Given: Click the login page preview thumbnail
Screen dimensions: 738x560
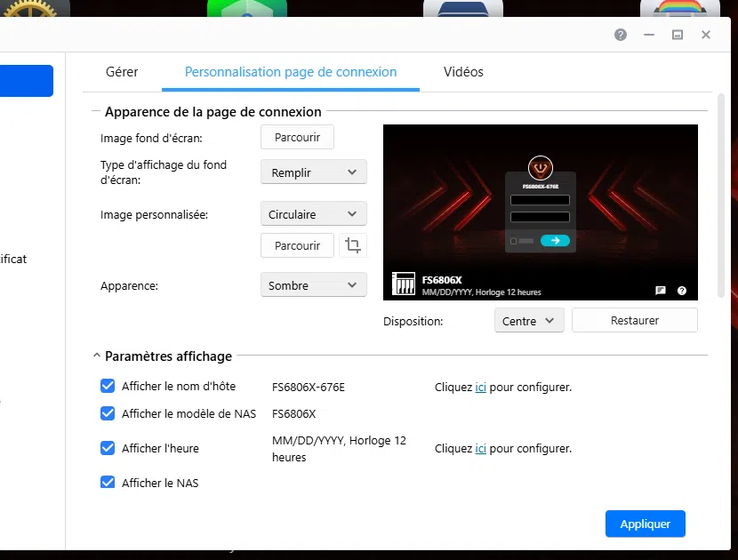Looking at the screenshot, I should click(541, 212).
